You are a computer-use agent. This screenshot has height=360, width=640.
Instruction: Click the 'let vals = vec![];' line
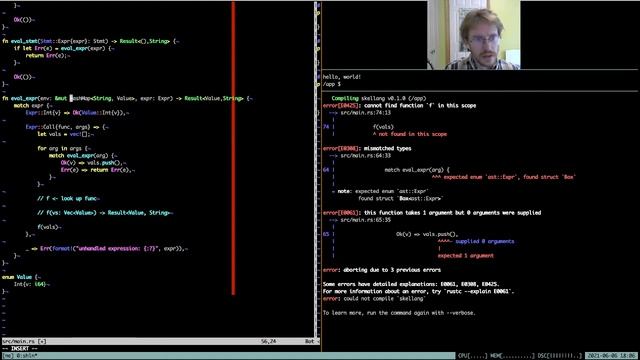[65, 134]
